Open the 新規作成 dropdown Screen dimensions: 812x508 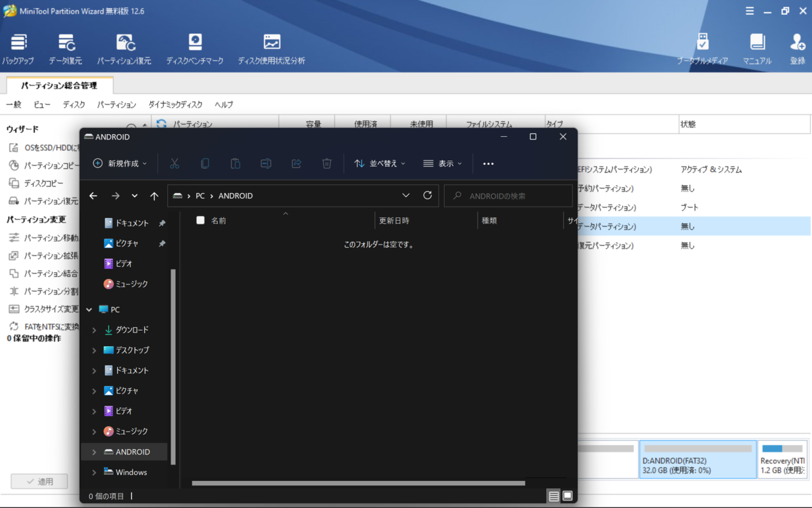pos(120,163)
